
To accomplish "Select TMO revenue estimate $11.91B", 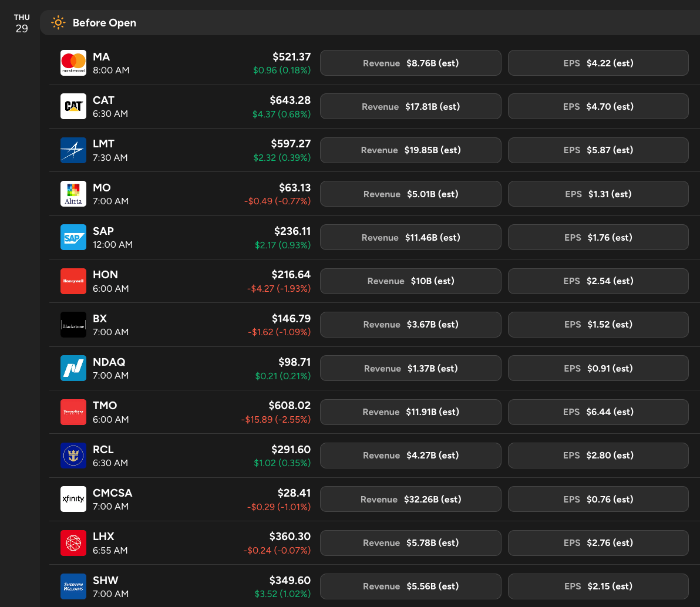I will point(410,412).
